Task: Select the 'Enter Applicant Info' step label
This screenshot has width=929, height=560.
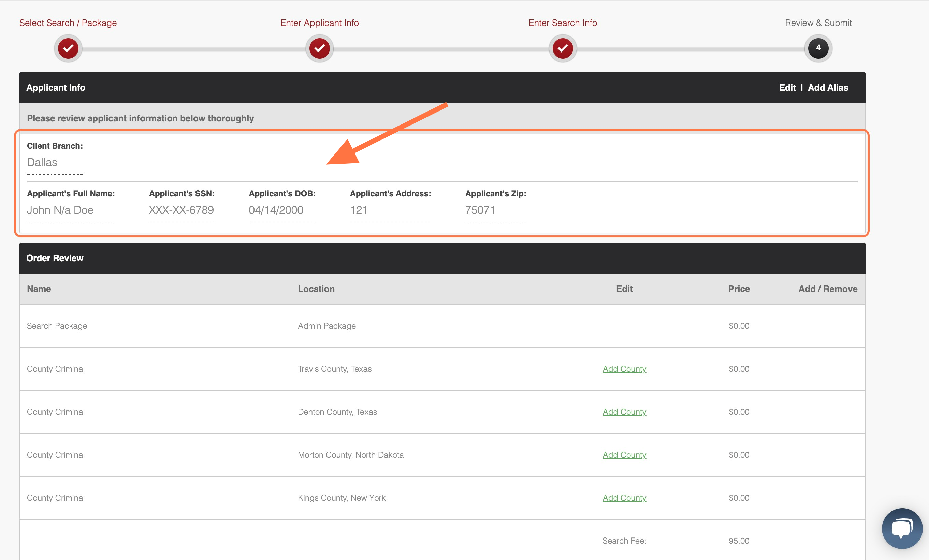Action: click(x=319, y=23)
